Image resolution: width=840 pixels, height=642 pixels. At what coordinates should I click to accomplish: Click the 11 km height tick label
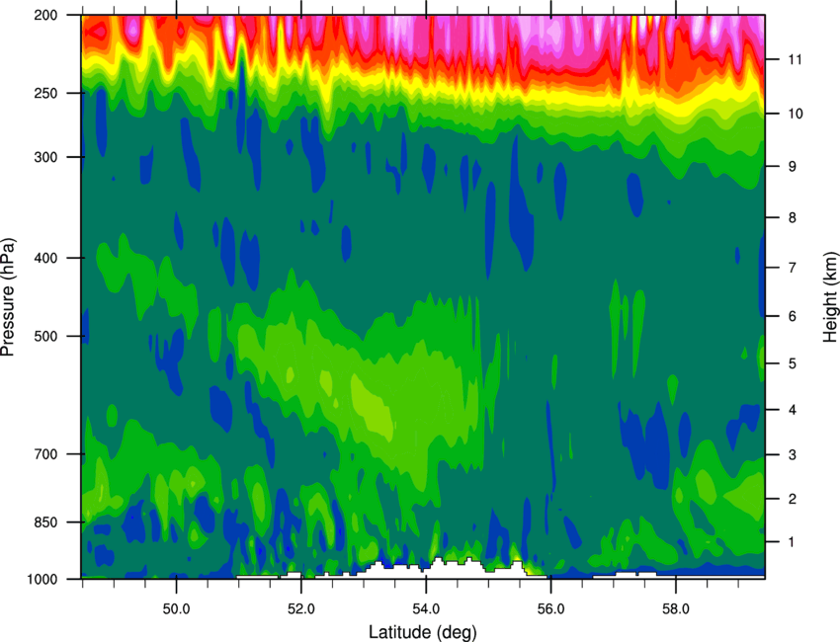point(795,59)
